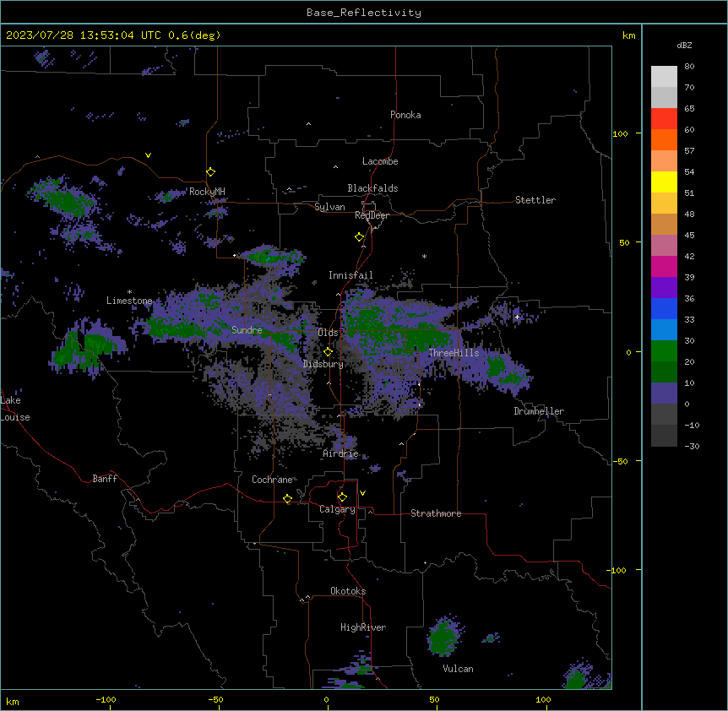Click the Banff label

point(105,479)
